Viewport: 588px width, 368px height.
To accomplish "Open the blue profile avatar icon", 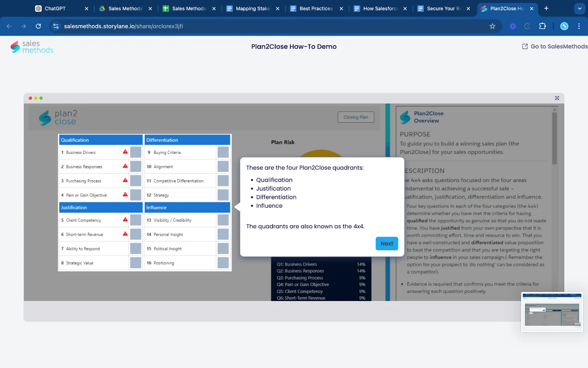I will click(564, 26).
